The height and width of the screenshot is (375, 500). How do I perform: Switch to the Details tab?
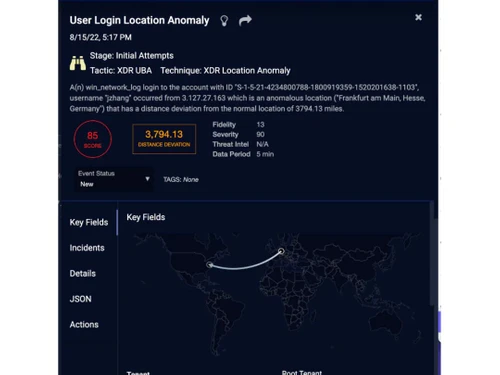point(83,273)
